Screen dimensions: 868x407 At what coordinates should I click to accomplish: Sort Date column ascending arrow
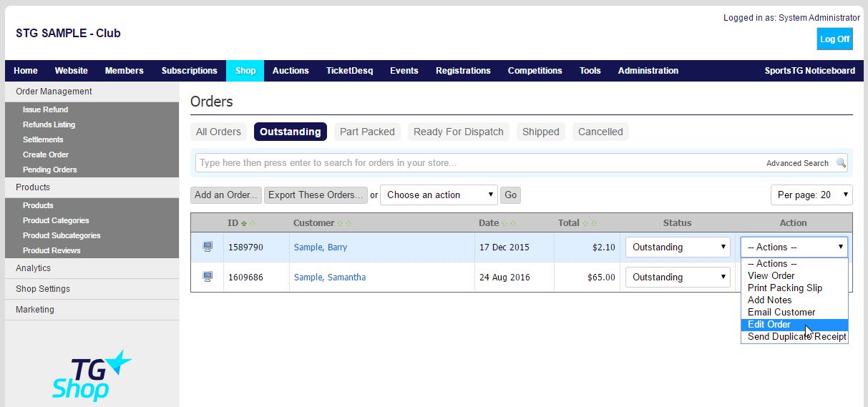click(504, 223)
